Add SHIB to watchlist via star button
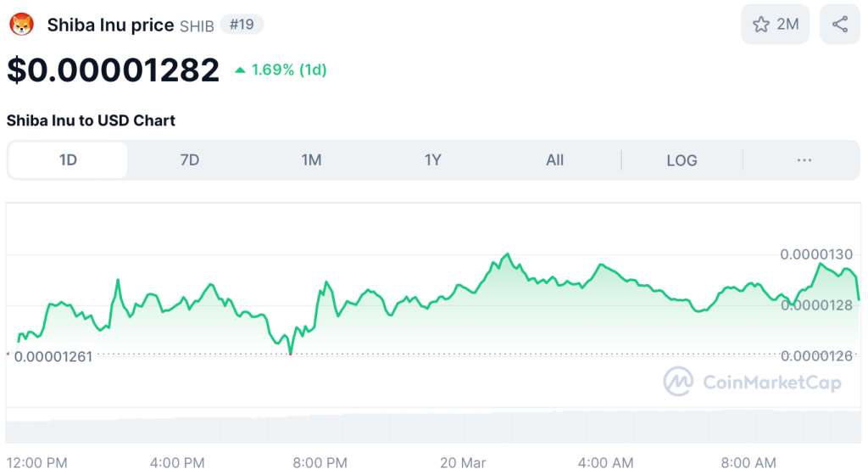This screenshot has height=469, width=868. 775,25
